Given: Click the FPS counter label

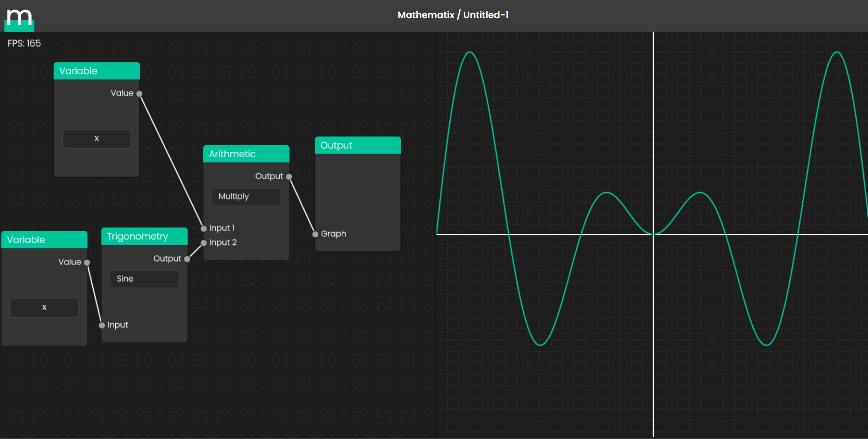Looking at the screenshot, I should point(24,43).
